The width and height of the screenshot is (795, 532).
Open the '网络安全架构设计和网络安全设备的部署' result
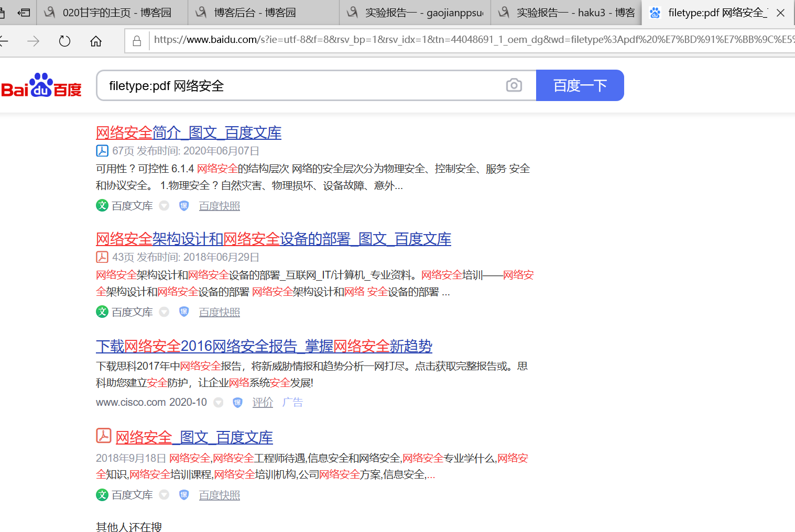click(274, 239)
